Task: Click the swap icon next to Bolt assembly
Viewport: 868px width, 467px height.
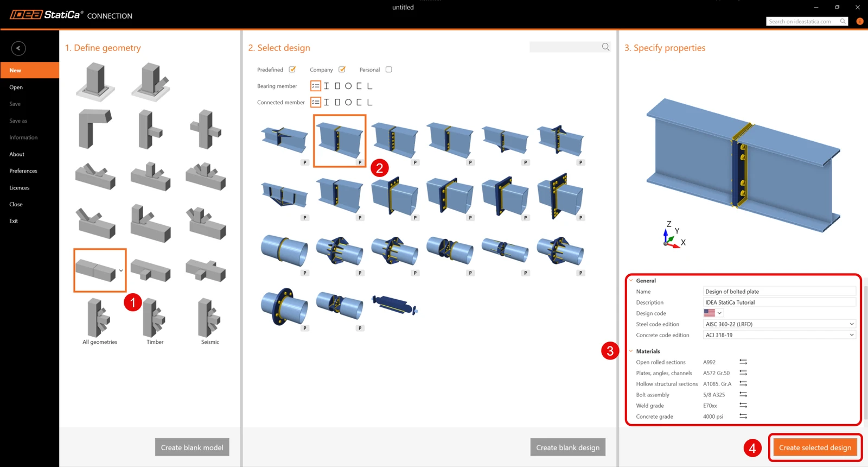Action: point(743,395)
